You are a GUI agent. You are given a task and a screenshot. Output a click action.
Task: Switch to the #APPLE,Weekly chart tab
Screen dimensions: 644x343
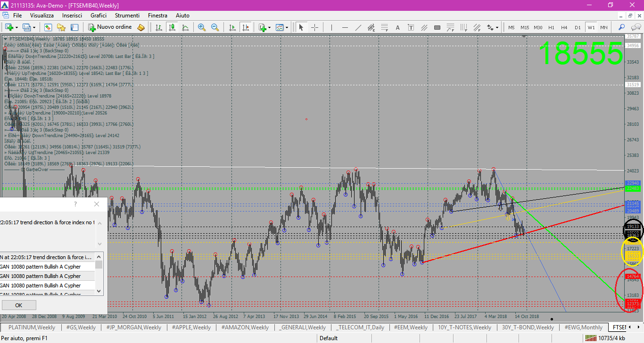click(x=191, y=327)
